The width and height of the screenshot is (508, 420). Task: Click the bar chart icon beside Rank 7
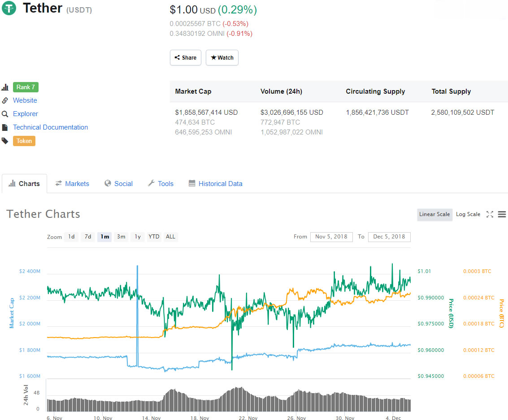tap(5, 87)
